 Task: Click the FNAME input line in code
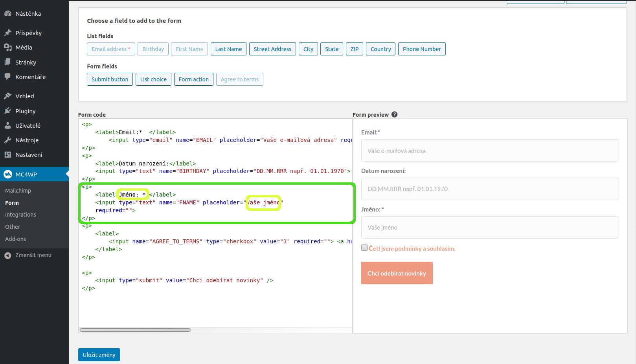[x=189, y=202]
